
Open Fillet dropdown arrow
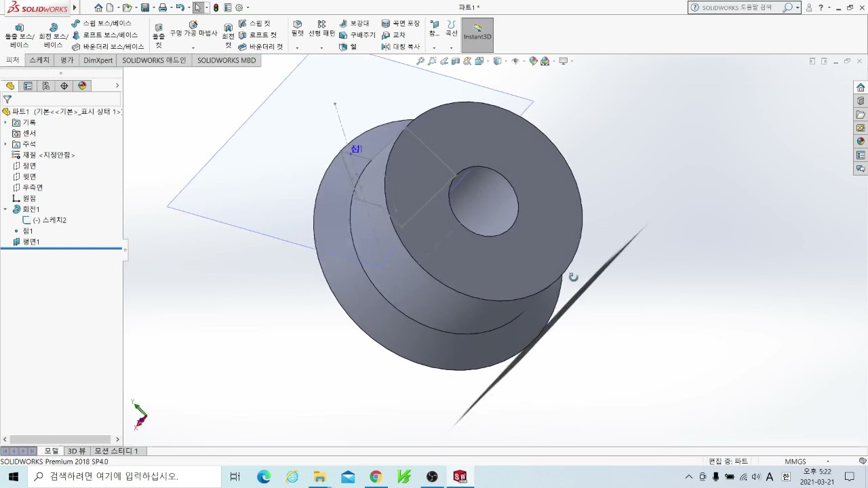point(297,48)
